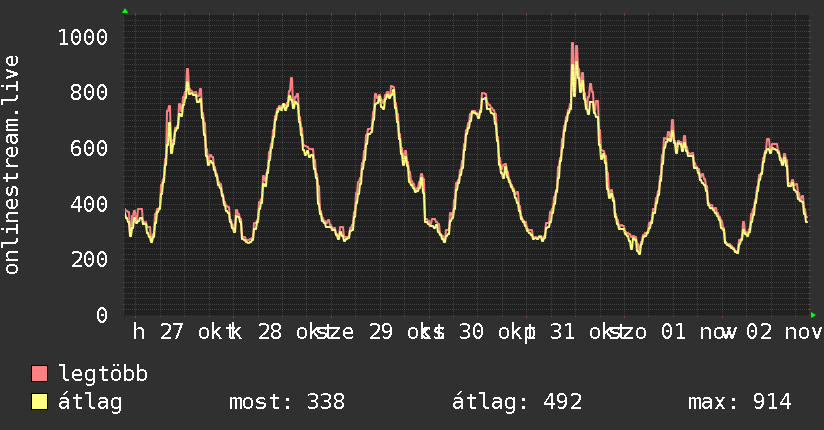Click the 400 y-axis label
The height and width of the screenshot is (430, 824).
(x=89, y=204)
